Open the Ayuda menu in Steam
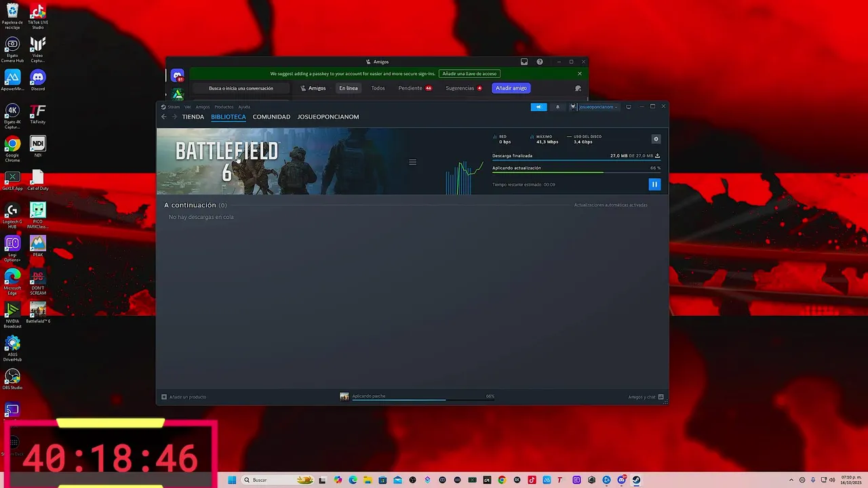 tap(244, 107)
